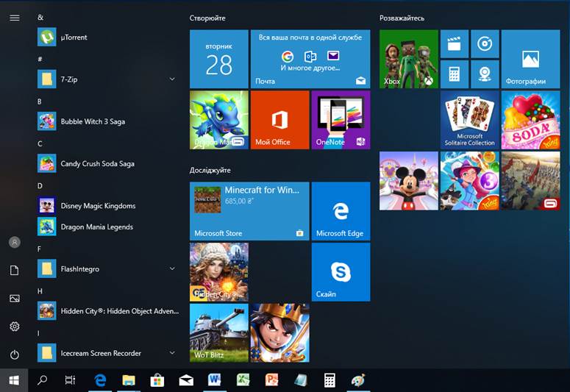Viewport: 570px width, 392px height.
Task: Open the Candy Crush Soda tile
Action: pos(530,120)
